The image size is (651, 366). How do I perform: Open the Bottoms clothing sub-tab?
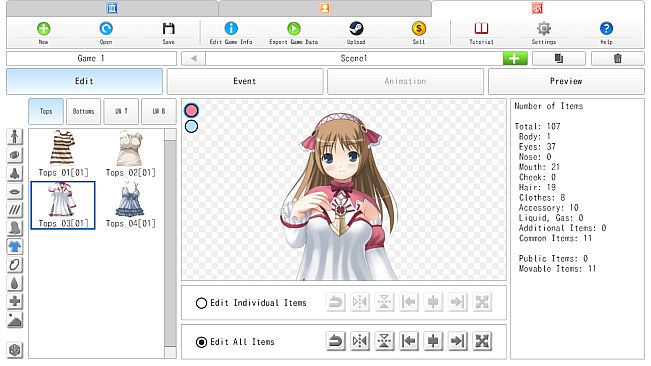click(x=83, y=111)
